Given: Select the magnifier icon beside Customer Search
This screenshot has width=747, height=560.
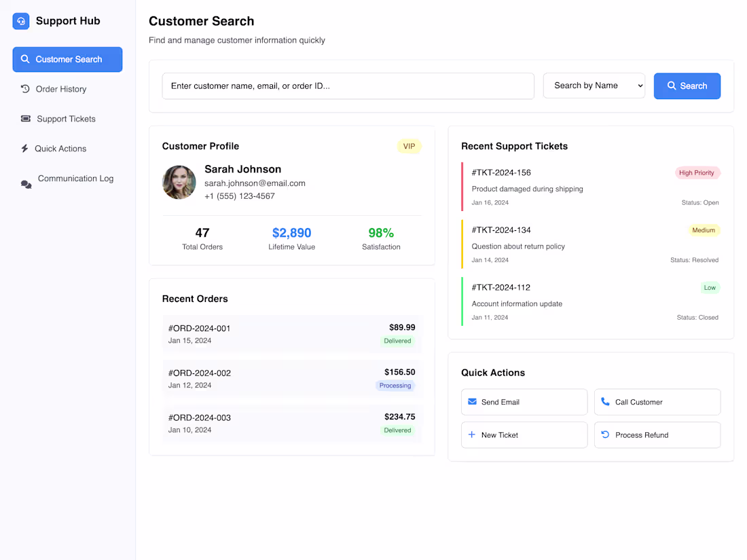Looking at the screenshot, I should click(25, 59).
